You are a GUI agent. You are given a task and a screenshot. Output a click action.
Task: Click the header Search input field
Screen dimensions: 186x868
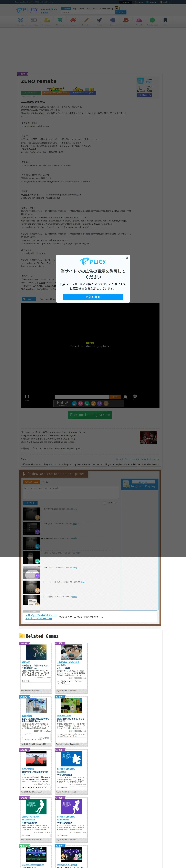tap(87, 12)
